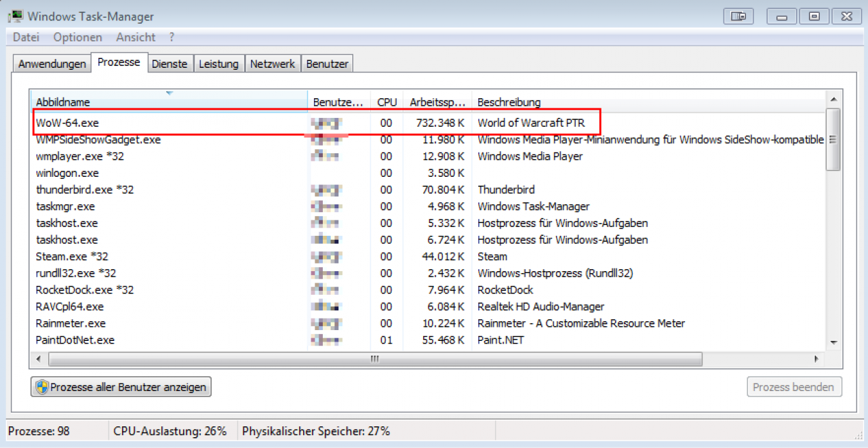Open the Datei menu

tap(26, 37)
